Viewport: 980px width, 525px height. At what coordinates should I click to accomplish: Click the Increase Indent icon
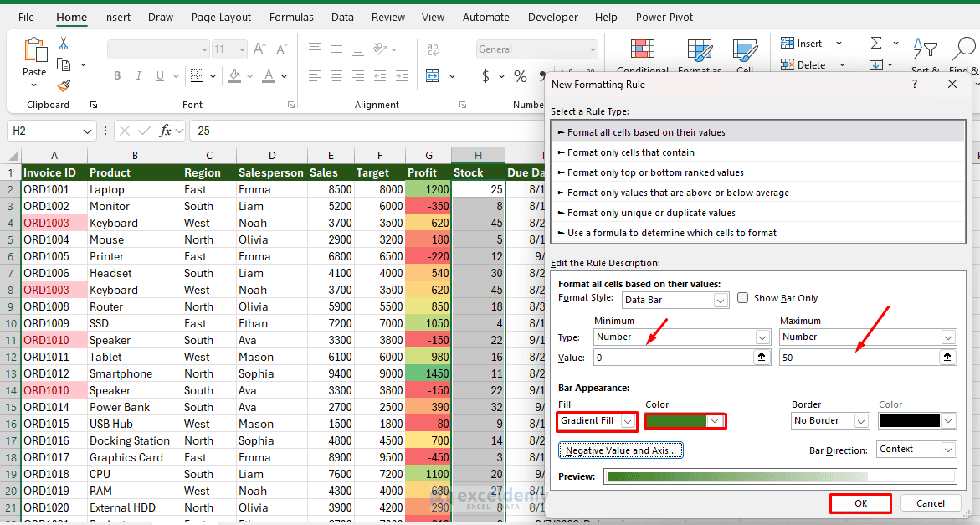pyautogui.click(x=402, y=75)
